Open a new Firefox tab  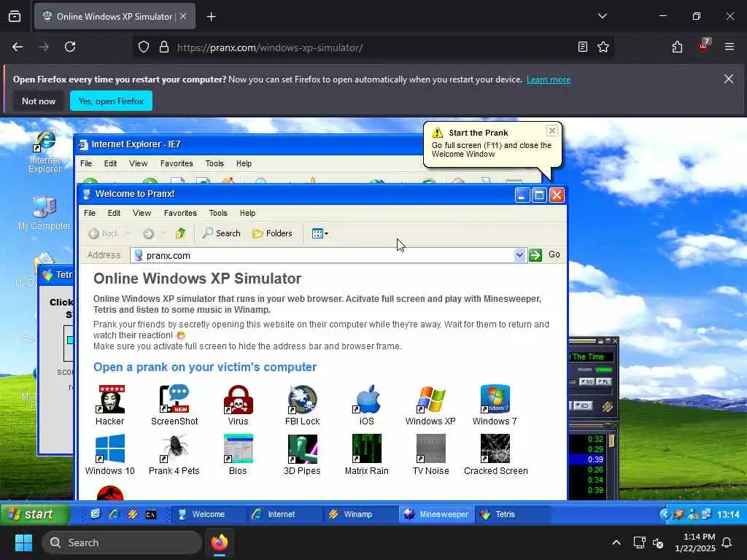click(x=211, y=17)
